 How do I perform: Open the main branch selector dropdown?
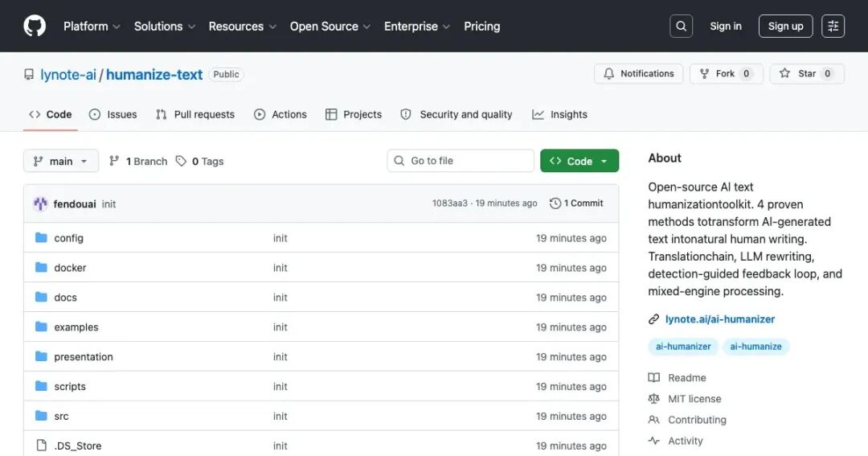point(61,161)
